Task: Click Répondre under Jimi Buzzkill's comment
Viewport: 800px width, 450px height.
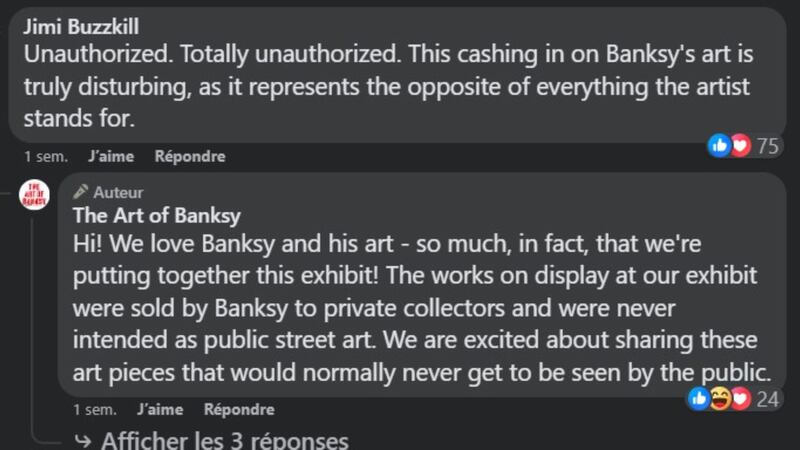Action: 190,156
